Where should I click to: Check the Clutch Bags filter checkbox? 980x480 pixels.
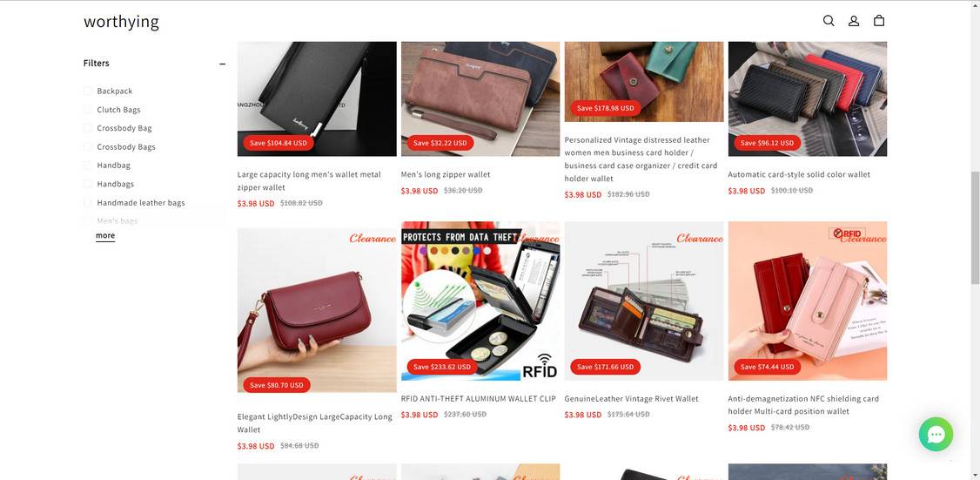click(x=88, y=110)
